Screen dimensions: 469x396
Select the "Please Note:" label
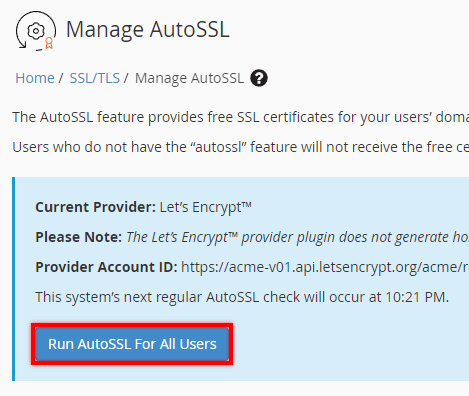(79, 237)
